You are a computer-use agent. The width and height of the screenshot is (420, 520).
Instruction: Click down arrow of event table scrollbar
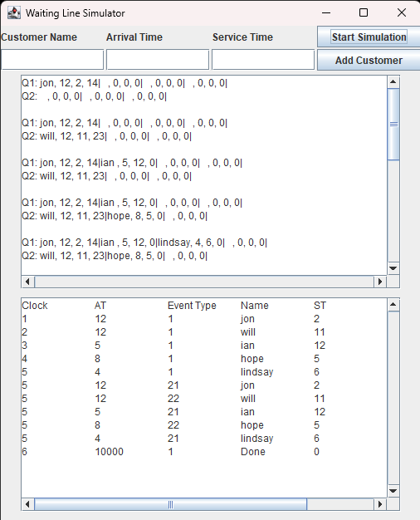point(393,491)
